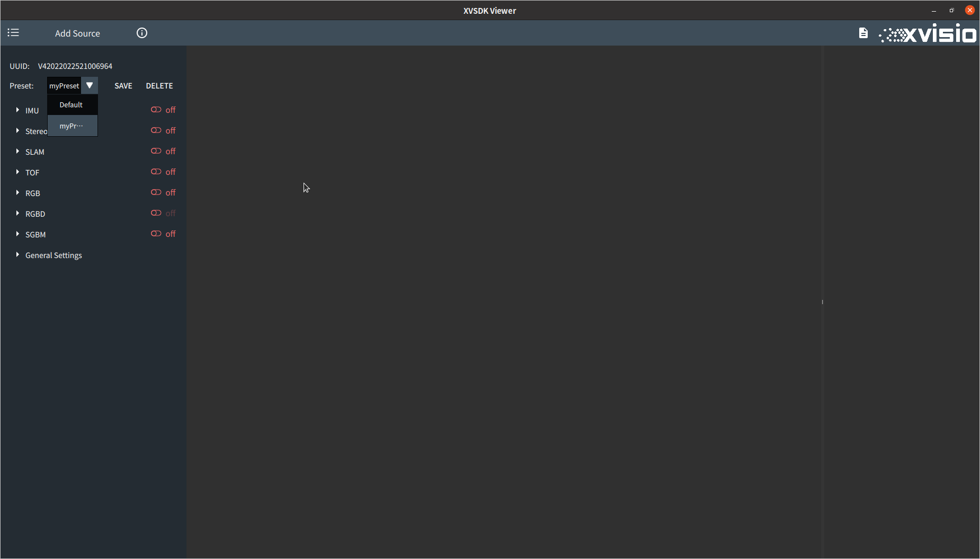Expand the IMU section arrow

pyautogui.click(x=17, y=110)
